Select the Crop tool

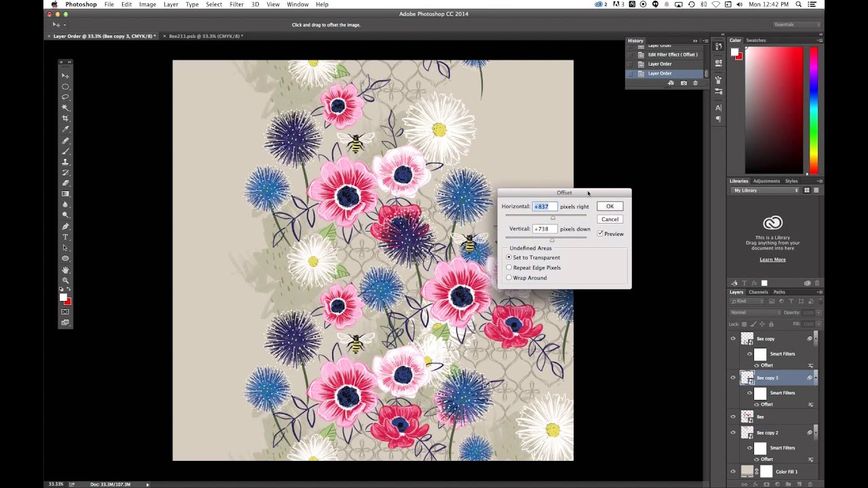[x=66, y=119]
